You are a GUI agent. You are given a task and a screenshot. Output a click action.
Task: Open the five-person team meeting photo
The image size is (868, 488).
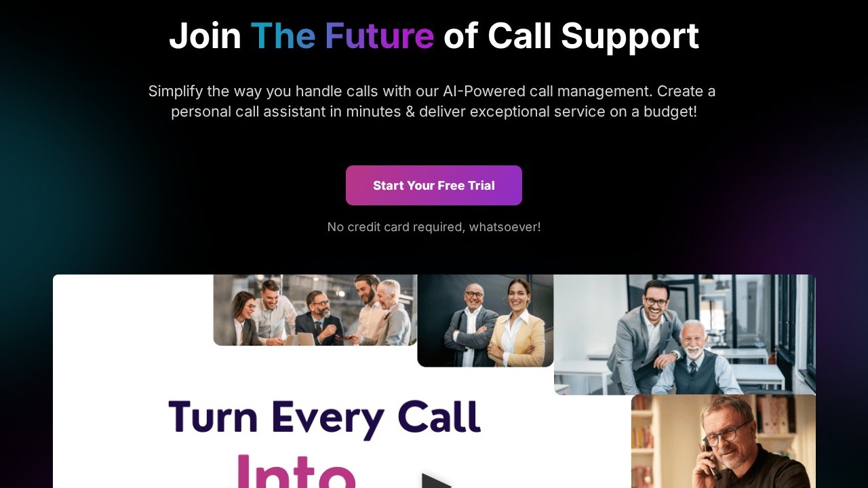click(315, 310)
